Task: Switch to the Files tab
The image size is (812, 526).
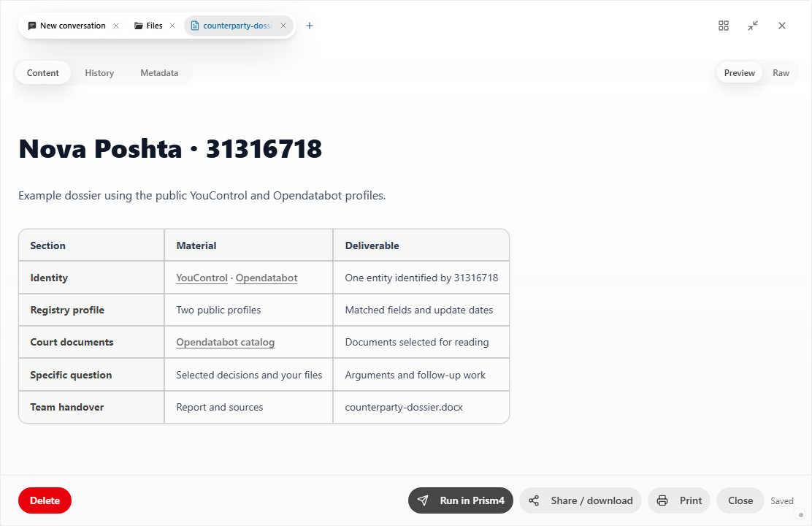Action: coord(154,26)
